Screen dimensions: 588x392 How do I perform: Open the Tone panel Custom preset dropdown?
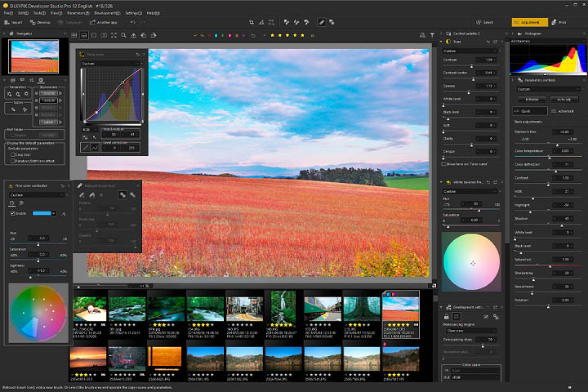[x=471, y=51]
